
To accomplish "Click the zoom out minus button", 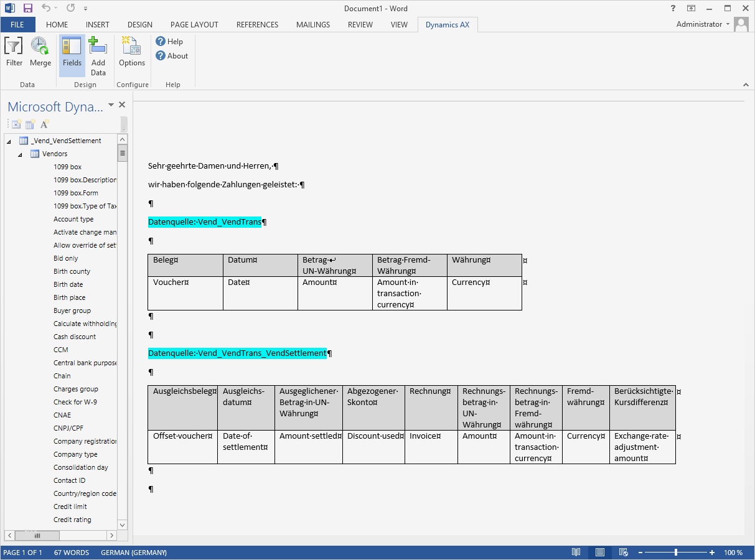I will [640, 553].
